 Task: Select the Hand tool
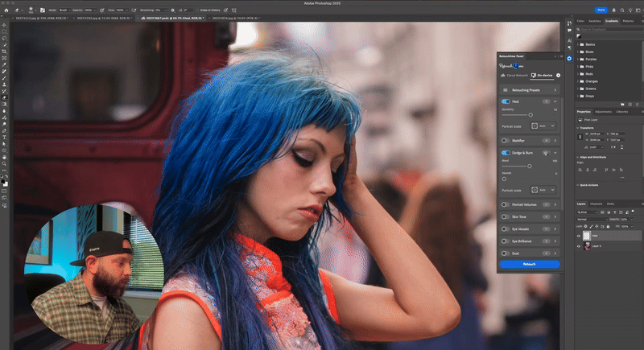(5, 157)
